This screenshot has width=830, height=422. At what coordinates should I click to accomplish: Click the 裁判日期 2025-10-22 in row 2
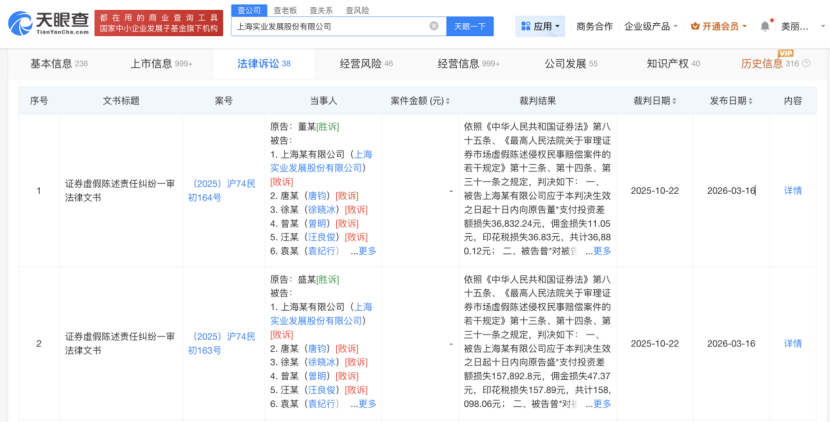[x=654, y=343]
